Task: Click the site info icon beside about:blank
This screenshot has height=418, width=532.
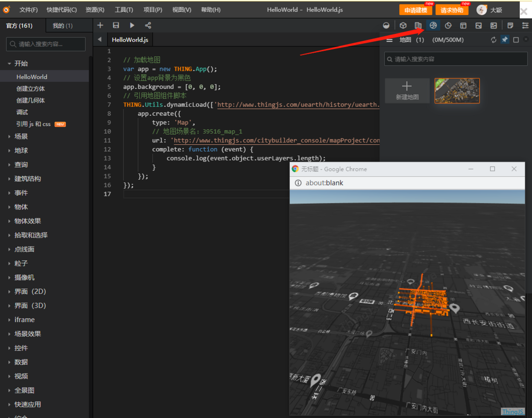Action: point(298,183)
